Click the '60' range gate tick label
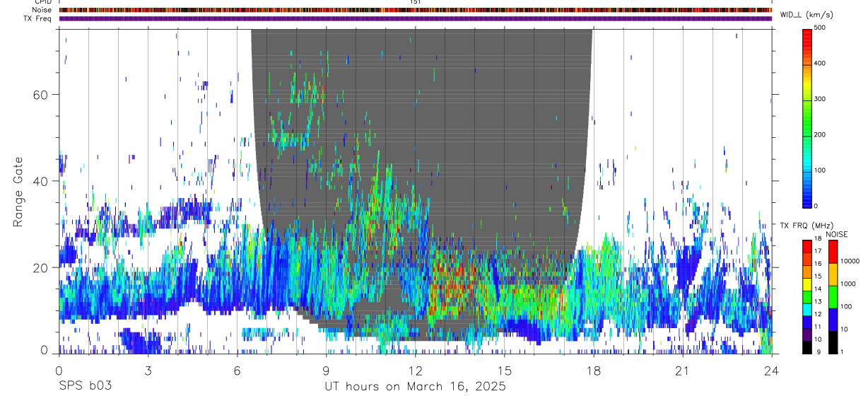 (x=39, y=95)
